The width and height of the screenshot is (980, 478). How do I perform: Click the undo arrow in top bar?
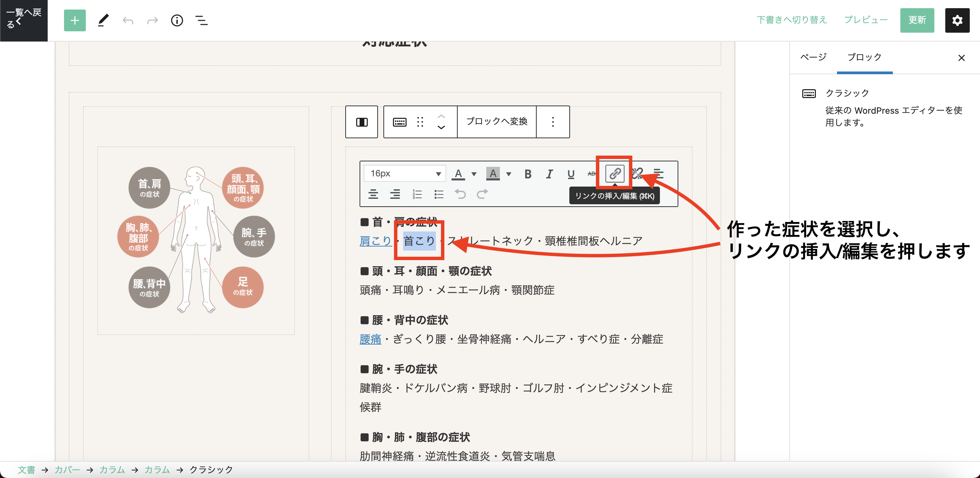point(128,20)
